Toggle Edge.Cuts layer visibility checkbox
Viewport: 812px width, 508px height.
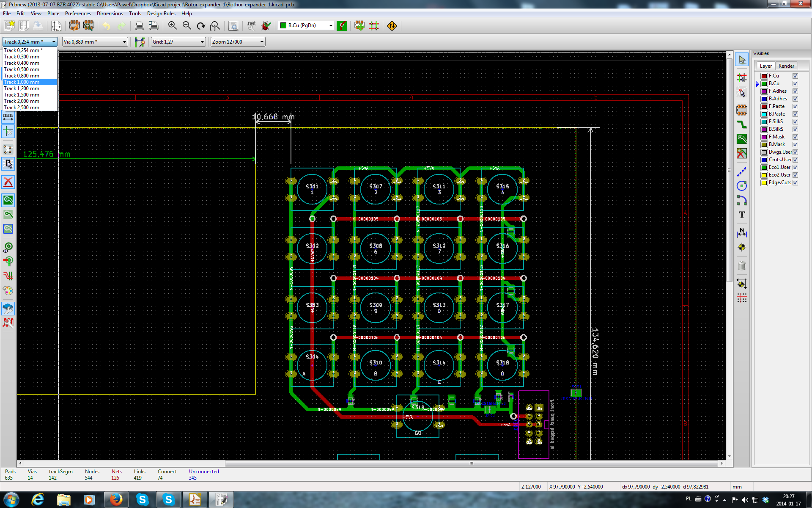[795, 182]
